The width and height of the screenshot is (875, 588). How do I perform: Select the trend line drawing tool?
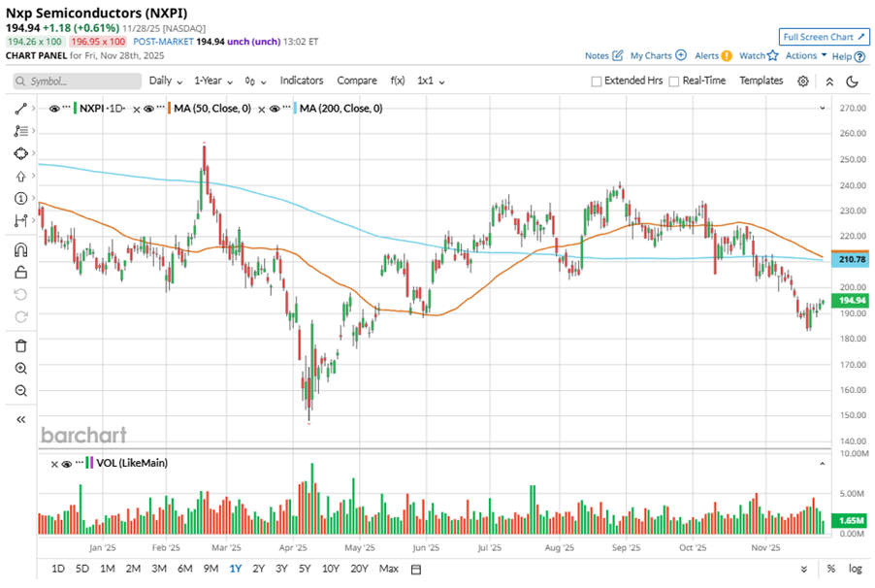pos(20,109)
